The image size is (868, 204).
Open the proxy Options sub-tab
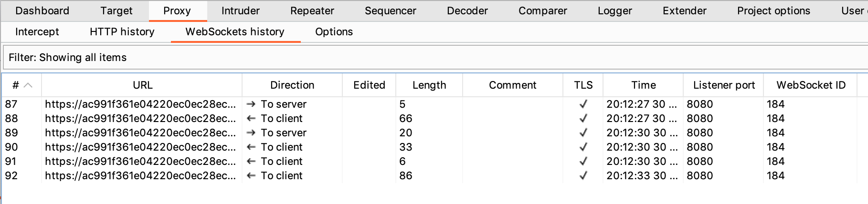pos(334,32)
